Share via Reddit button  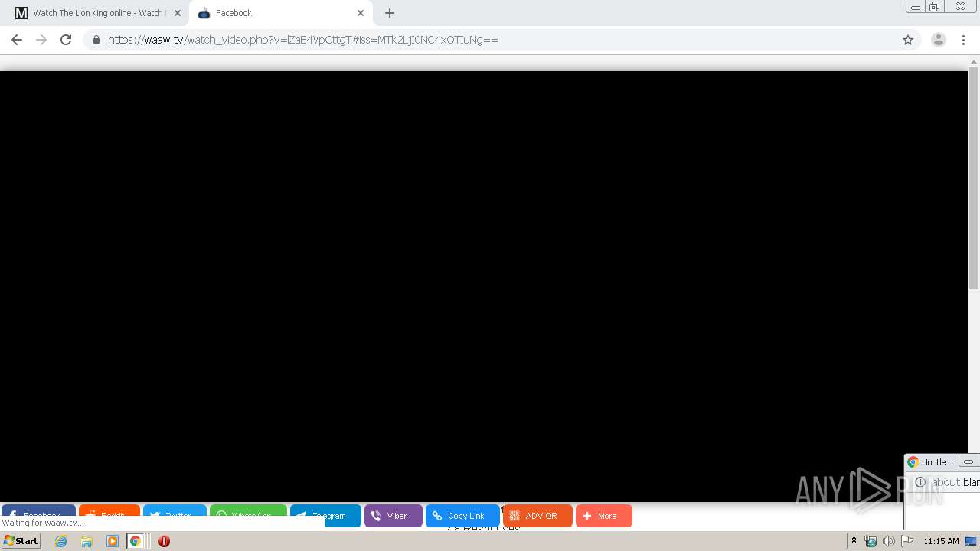[x=109, y=510]
